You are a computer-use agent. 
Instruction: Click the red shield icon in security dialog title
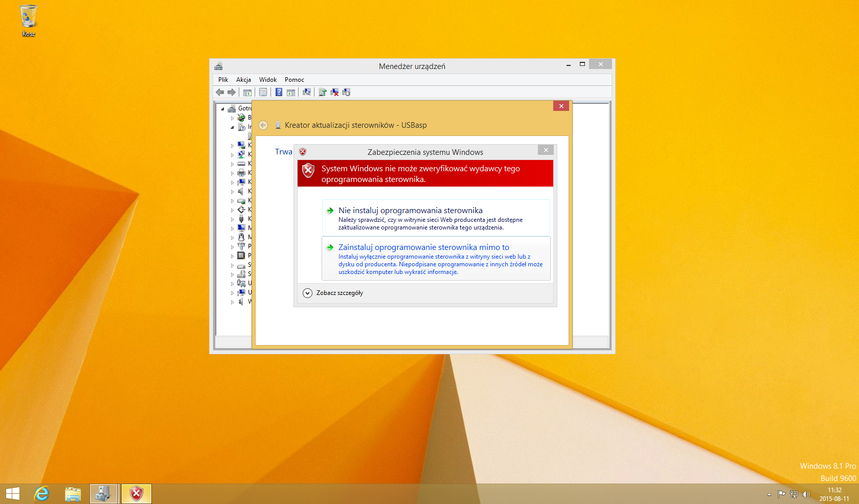click(x=303, y=152)
